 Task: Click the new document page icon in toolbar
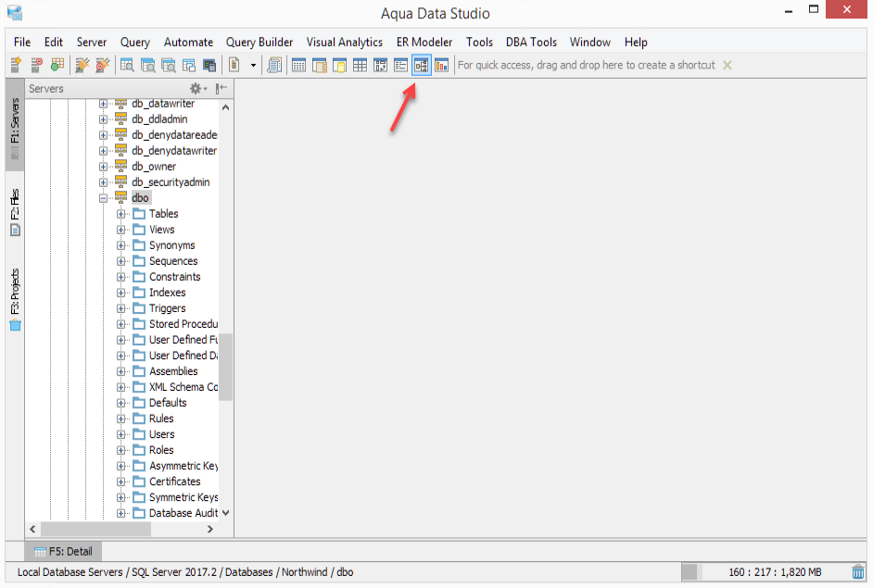(x=234, y=65)
